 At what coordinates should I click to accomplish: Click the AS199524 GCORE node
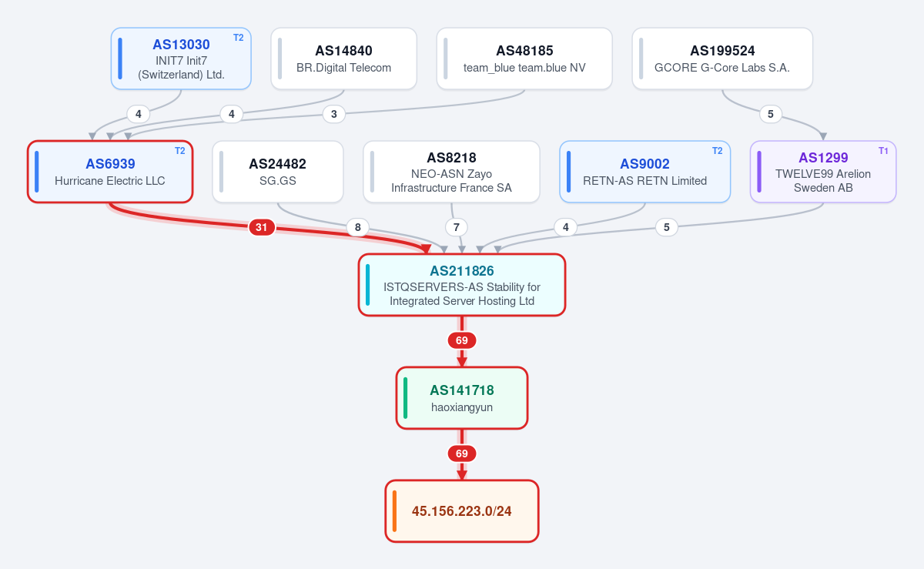(x=722, y=59)
